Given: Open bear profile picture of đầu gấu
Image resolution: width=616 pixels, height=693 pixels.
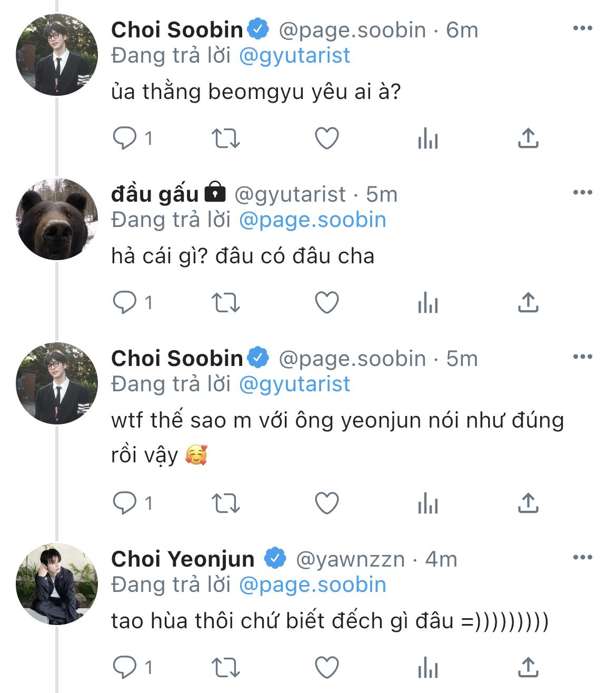Looking at the screenshot, I should 57,219.
